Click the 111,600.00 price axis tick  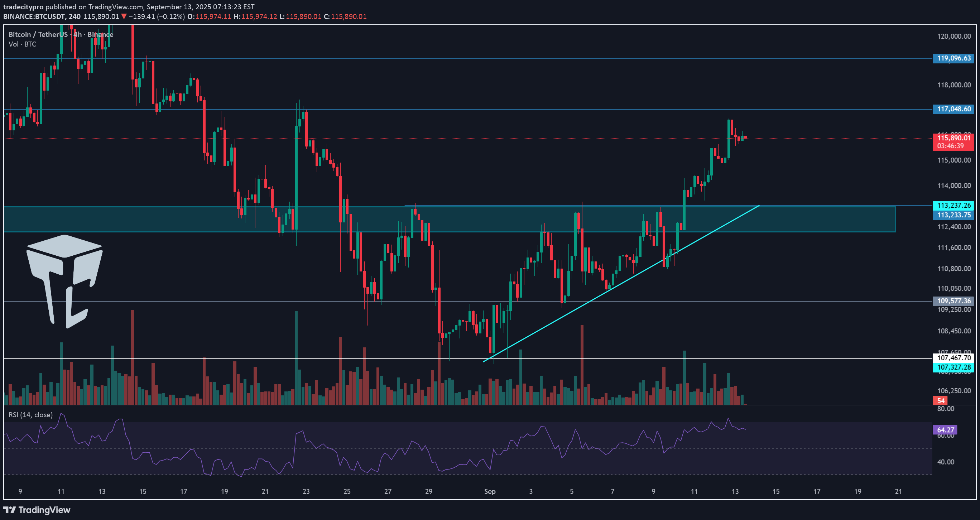coord(954,247)
